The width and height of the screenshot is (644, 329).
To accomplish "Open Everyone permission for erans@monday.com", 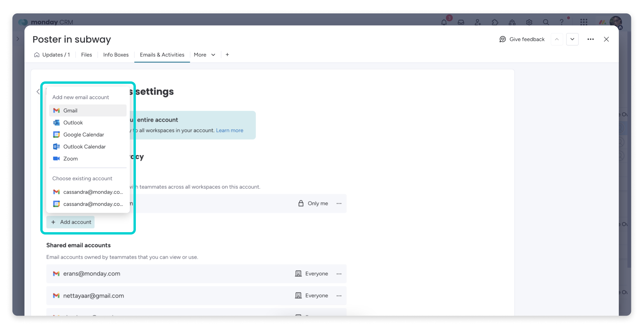I will pyautogui.click(x=312, y=274).
